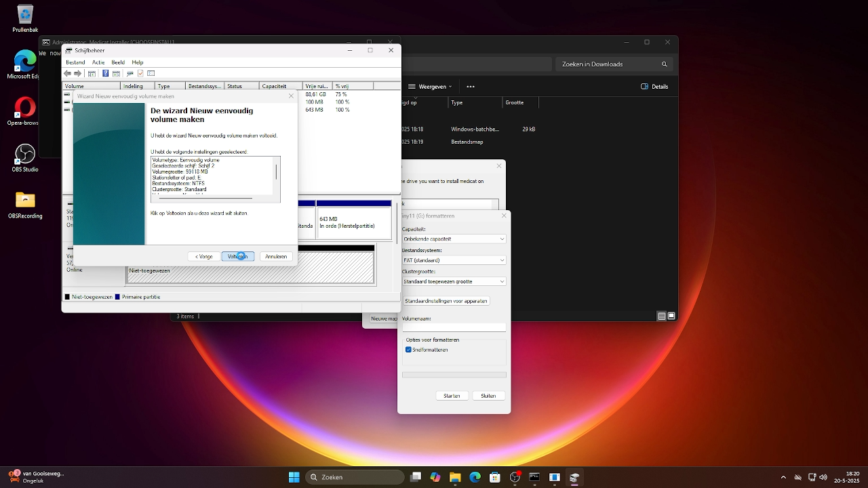Click the Windows Start button
Screen dimensions: 868x488
coord(294,477)
